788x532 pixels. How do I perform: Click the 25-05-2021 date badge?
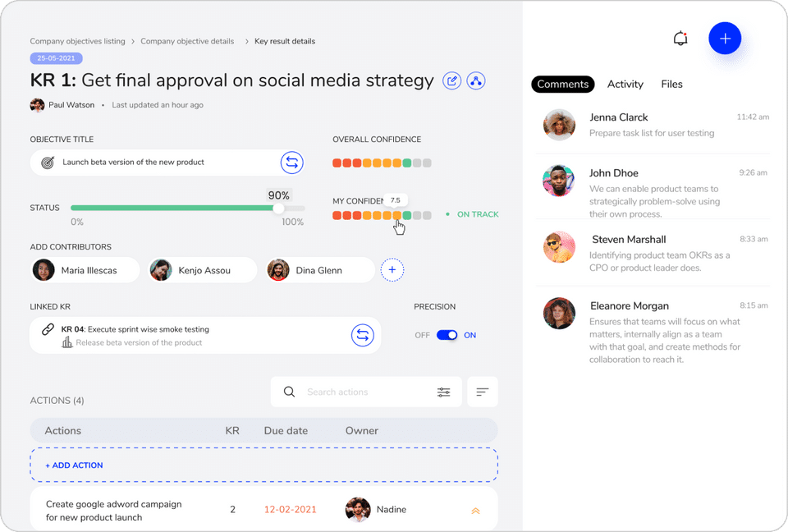[57, 58]
